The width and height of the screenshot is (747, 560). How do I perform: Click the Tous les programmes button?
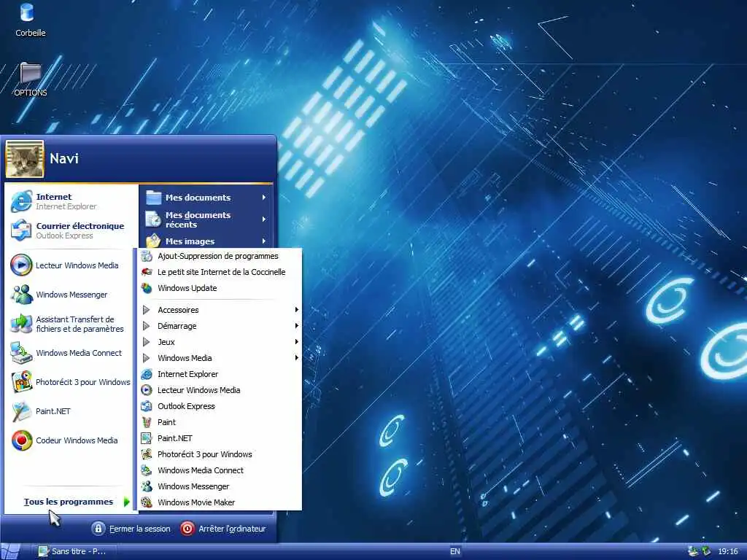pyautogui.click(x=69, y=502)
